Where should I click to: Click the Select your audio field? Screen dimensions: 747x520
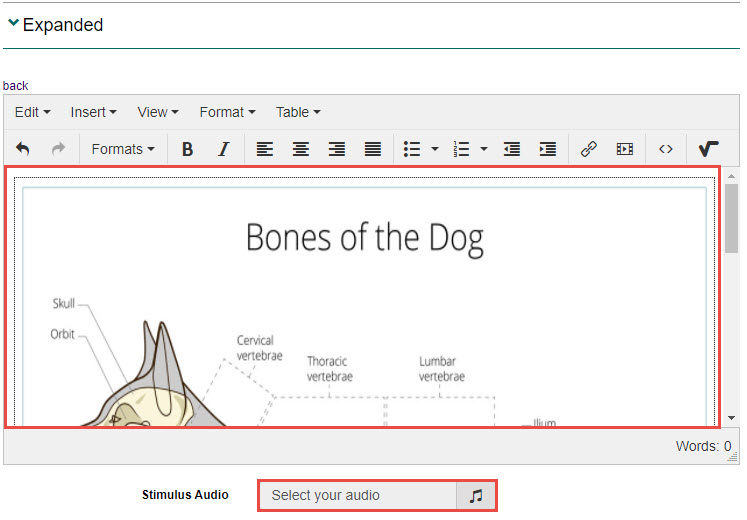358,495
